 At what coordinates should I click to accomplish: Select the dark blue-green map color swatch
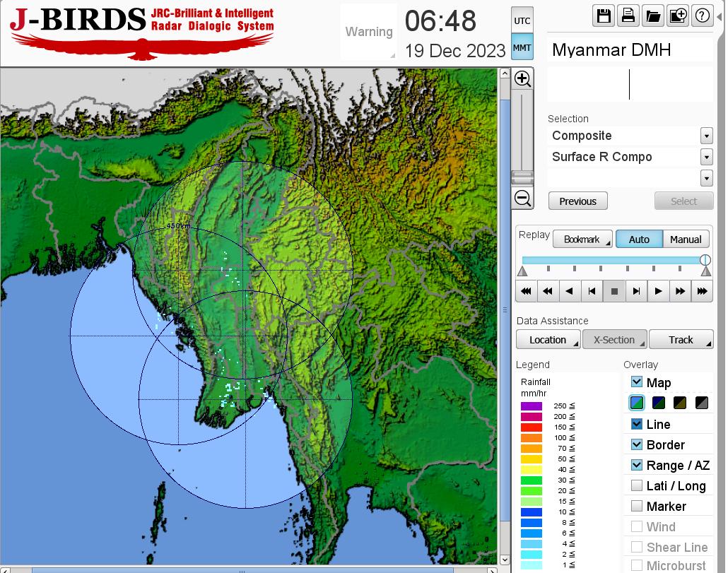659,403
